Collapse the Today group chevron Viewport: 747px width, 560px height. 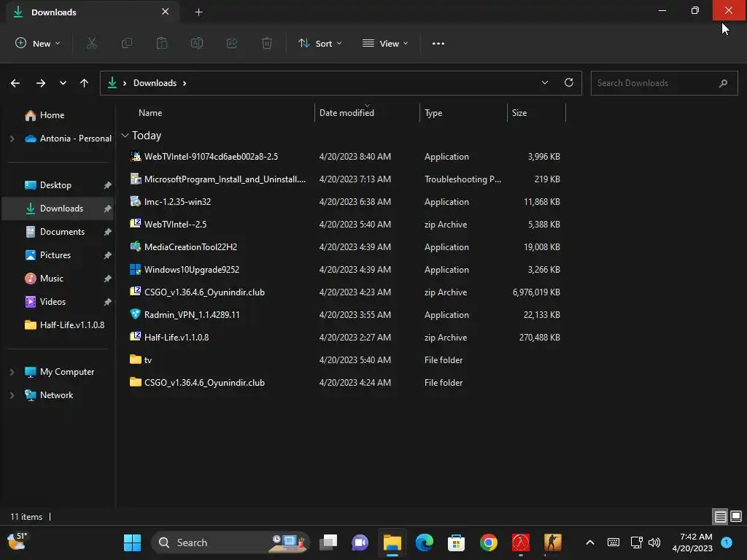125,136
